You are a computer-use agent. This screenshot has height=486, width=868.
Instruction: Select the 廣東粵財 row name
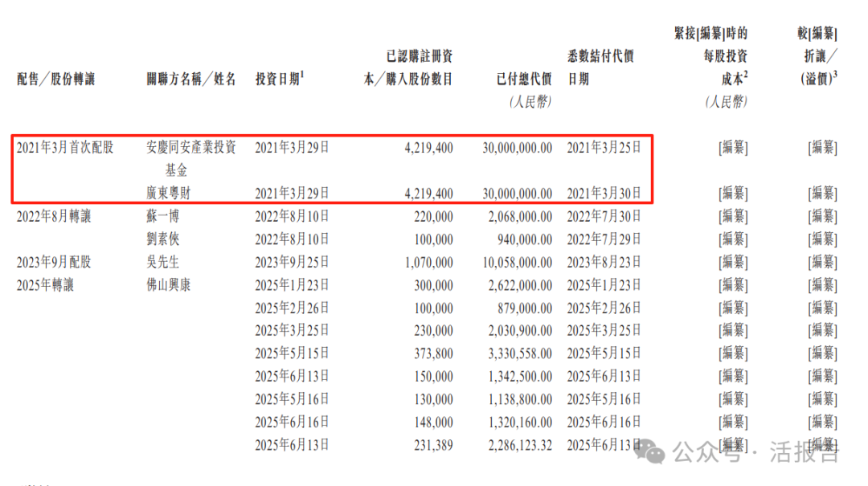click(x=168, y=194)
